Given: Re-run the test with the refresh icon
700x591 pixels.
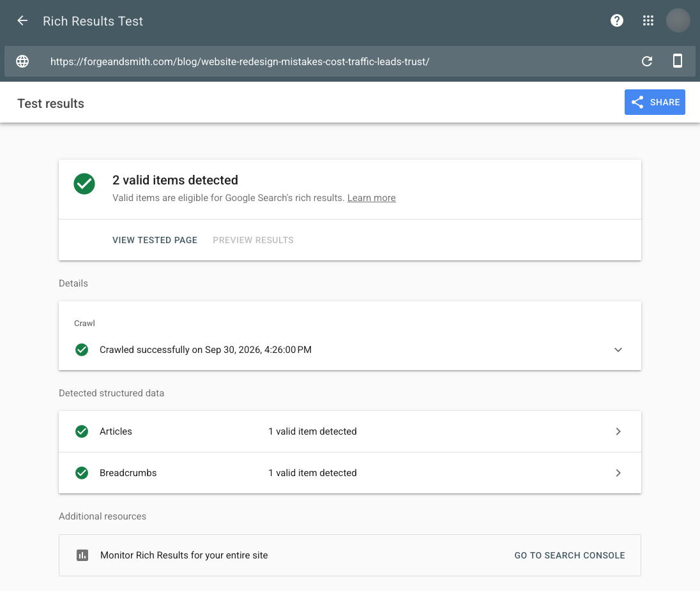Looking at the screenshot, I should pos(647,61).
